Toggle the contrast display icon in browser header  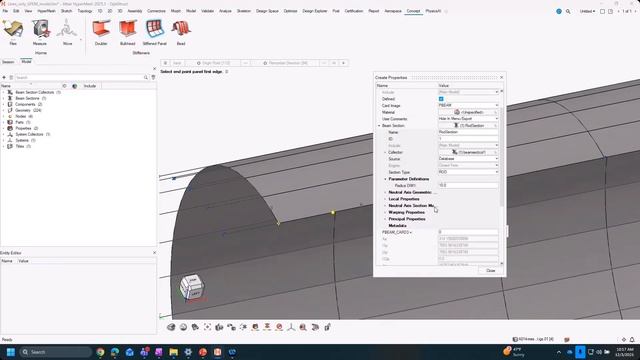[74, 86]
